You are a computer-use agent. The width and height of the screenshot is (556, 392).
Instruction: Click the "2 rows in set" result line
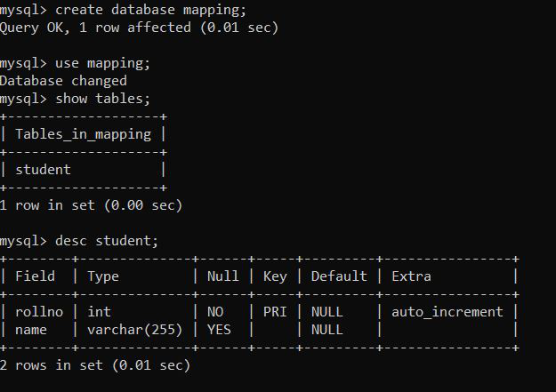coord(94,364)
